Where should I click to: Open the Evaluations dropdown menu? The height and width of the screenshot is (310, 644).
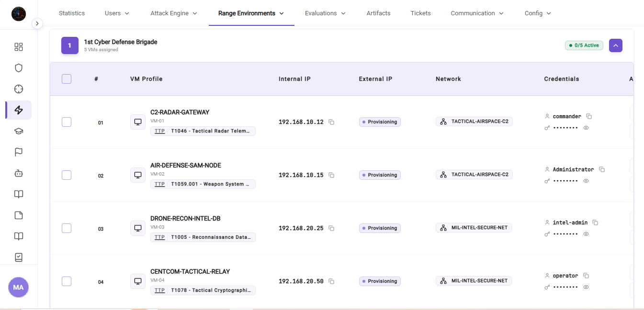[x=326, y=13]
